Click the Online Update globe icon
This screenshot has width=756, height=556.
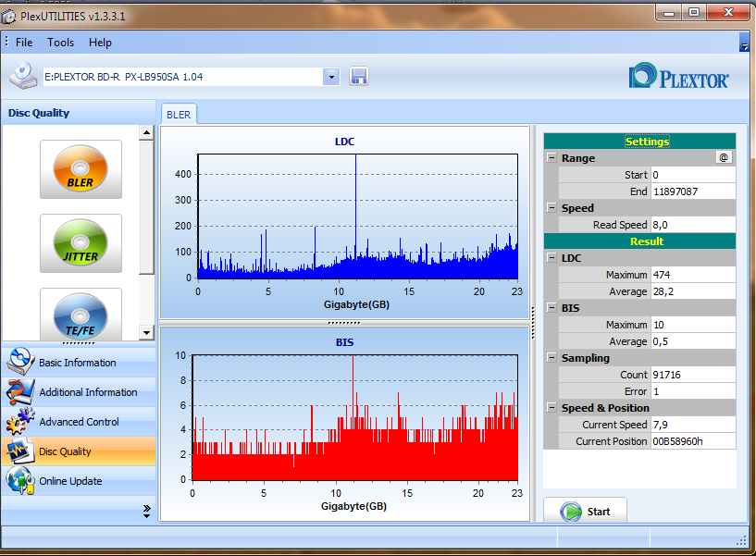[x=19, y=481]
